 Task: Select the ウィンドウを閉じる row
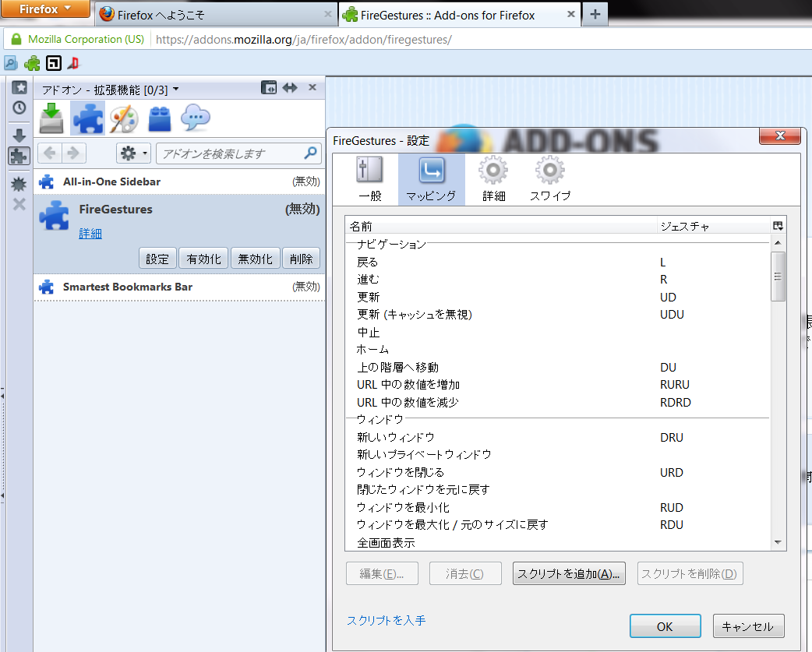[x=558, y=472]
